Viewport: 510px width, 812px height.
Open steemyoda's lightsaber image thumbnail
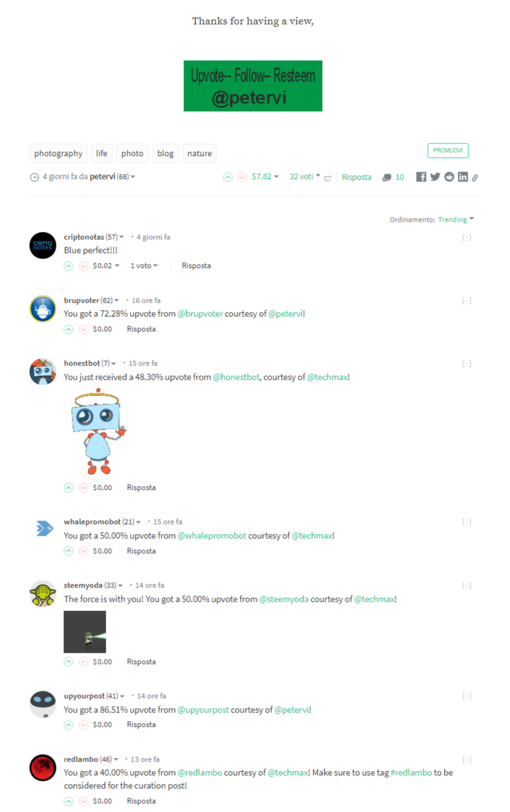(x=85, y=632)
